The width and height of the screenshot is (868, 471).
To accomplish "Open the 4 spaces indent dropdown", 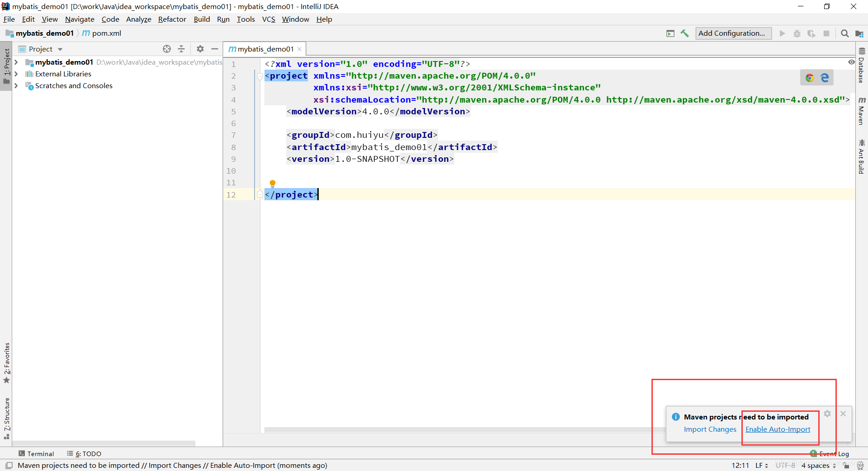I will pyautogui.click(x=819, y=465).
